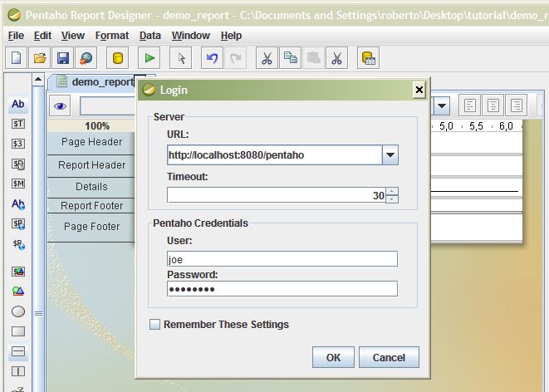
Task: Select the rectangle shape element
Action: point(17,331)
